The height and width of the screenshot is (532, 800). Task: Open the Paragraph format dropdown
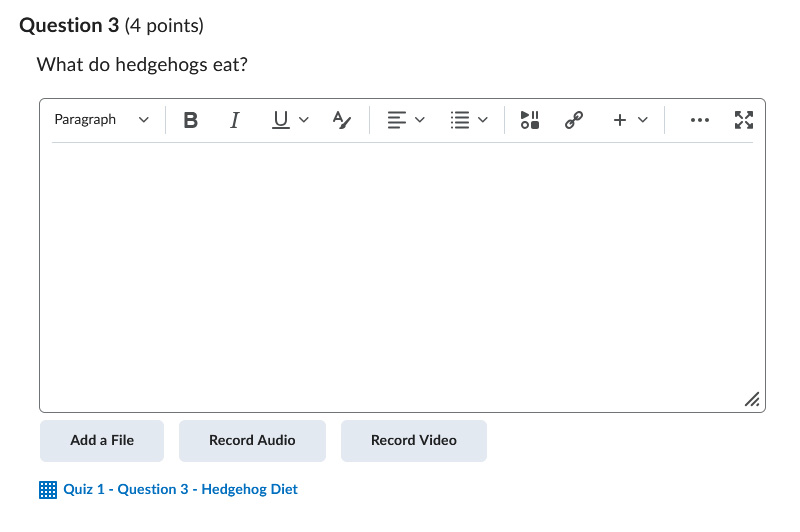tap(102, 120)
